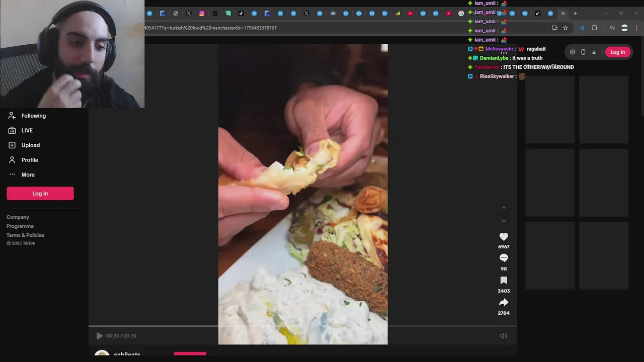The image size is (644, 362).
Task: Click the DamianLybe chat username
Action: (x=494, y=58)
